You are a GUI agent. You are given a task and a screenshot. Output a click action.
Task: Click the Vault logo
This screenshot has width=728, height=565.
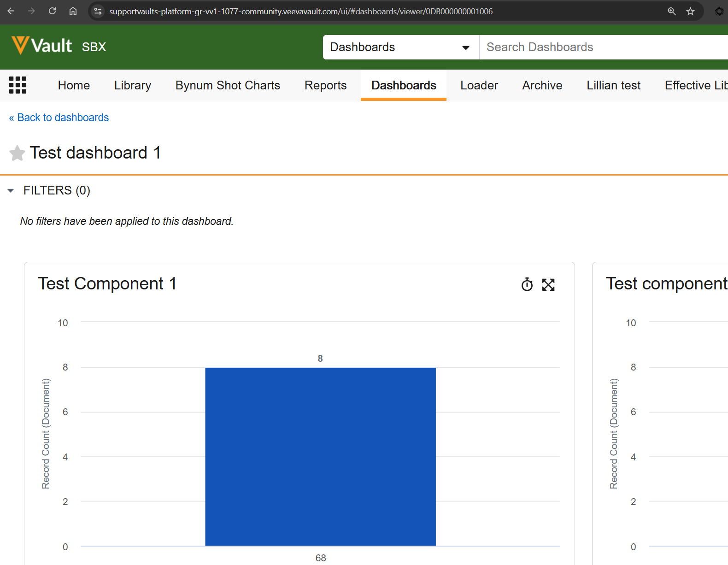(42, 46)
